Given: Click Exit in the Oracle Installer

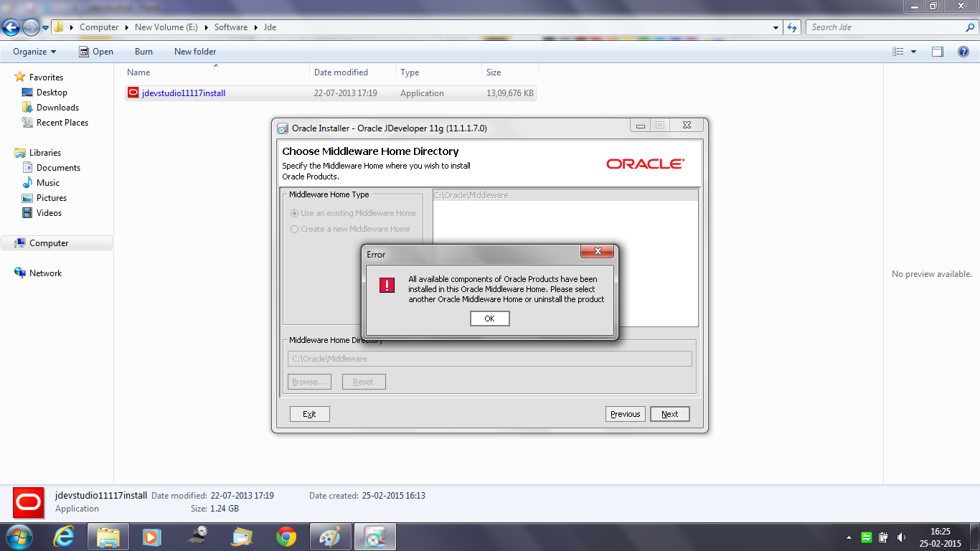Looking at the screenshot, I should (309, 414).
